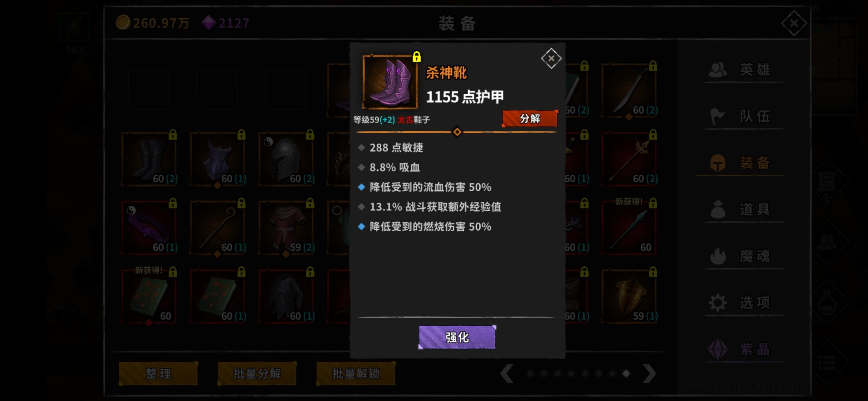
Task: Toggle lock on the golden armor item
Action: [653, 272]
